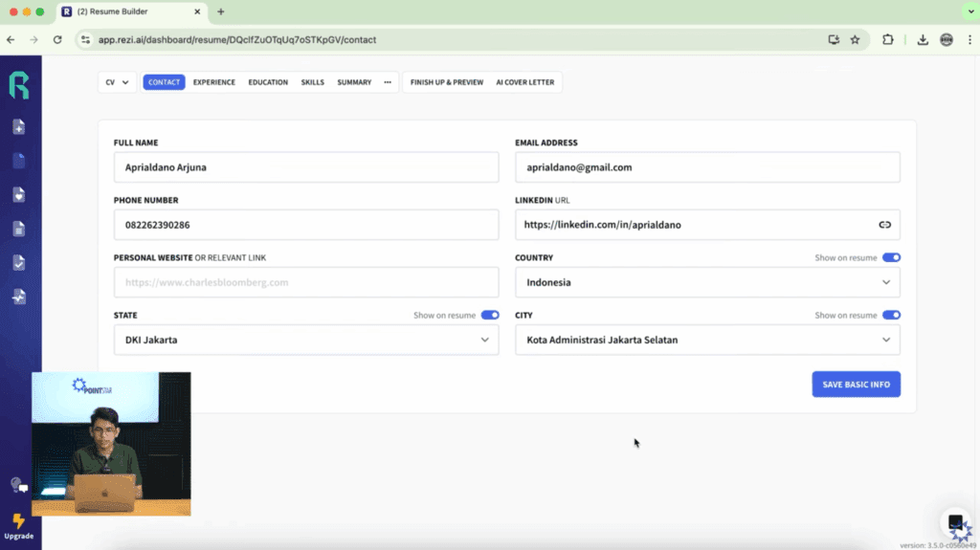The image size is (980, 550).
Task: Toggle Show on resume for City
Action: pos(891,315)
